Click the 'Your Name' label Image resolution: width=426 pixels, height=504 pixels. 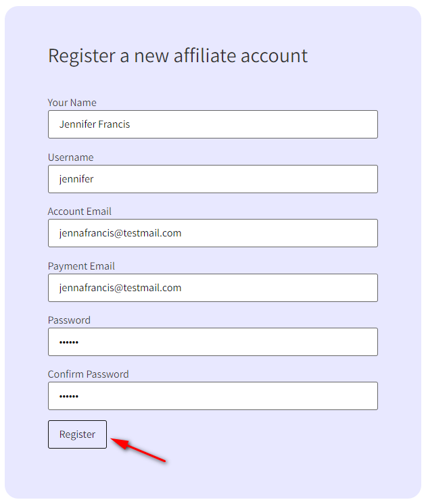pyautogui.click(x=72, y=103)
